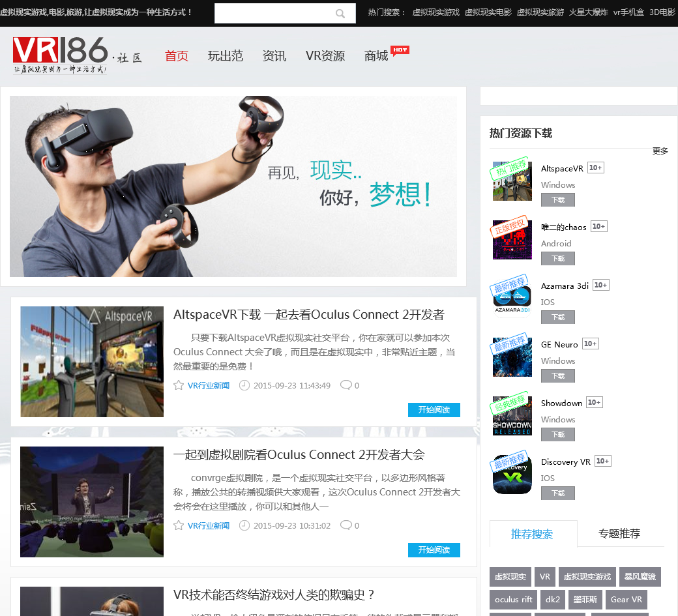The image size is (678, 616).
Task: Click the Oculus headset hero banner
Action: [x=233, y=186]
